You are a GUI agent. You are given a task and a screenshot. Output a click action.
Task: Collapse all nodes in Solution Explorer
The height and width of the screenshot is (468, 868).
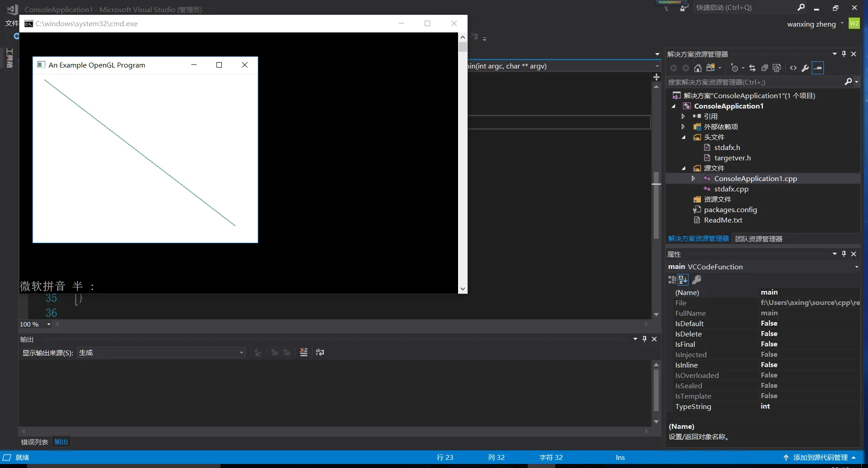(x=765, y=68)
